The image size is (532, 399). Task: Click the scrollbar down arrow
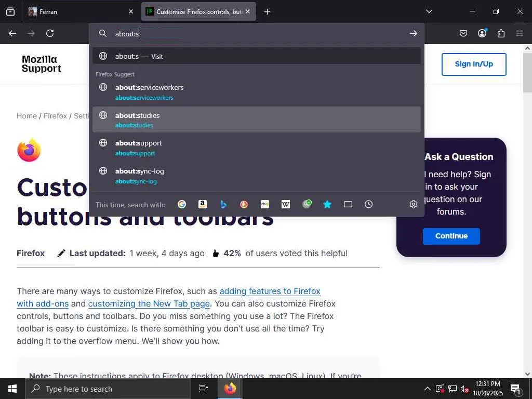coord(527,374)
